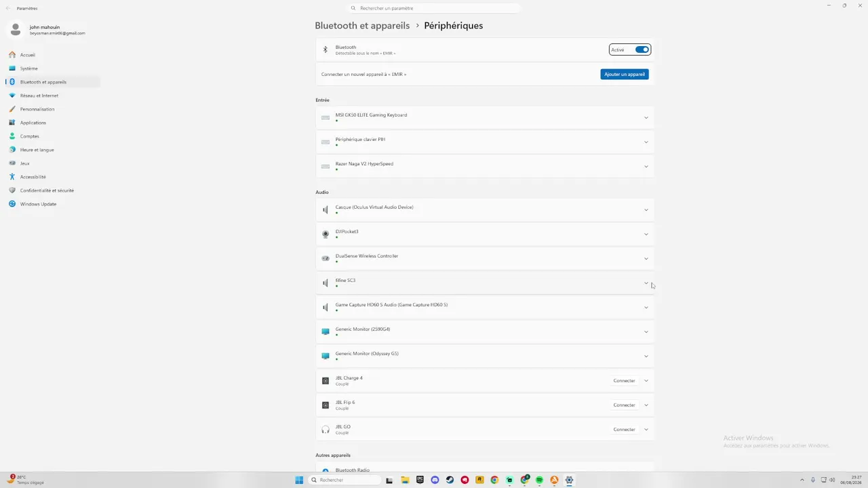Click the Generic Monitor 2590G4 display icon
Screen dimensions: 868x488
point(325,332)
